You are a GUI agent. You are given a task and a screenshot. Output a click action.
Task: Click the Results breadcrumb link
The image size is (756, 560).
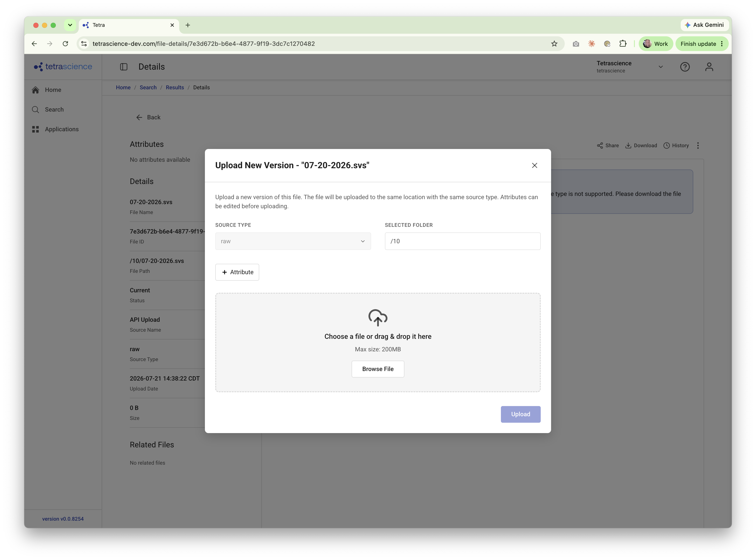(175, 87)
